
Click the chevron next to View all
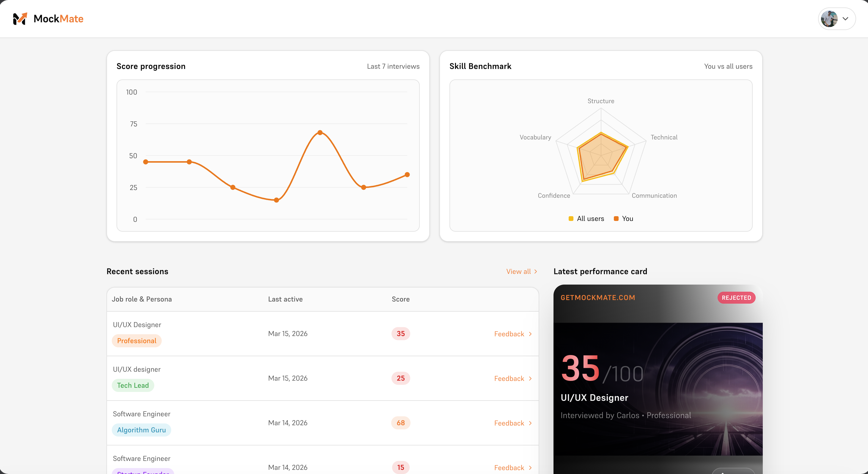[x=536, y=271]
